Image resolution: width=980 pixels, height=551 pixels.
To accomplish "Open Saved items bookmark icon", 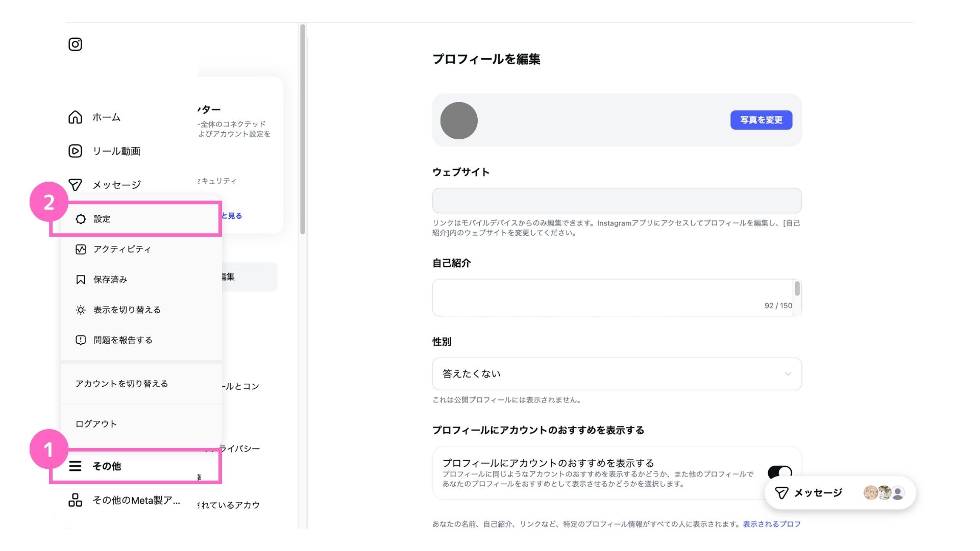I will pyautogui.click(x=81, y=280).
